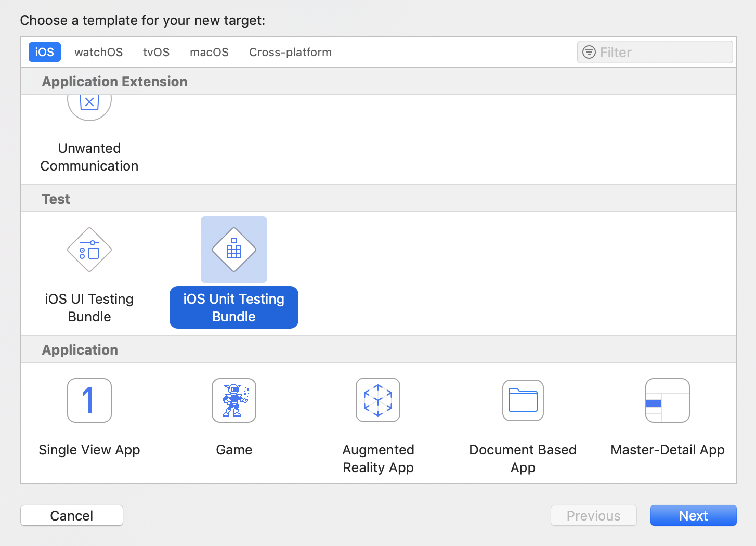Screen dimensions: 756x546
Task: Switch to the iOS platform tab
Action: 45,52
